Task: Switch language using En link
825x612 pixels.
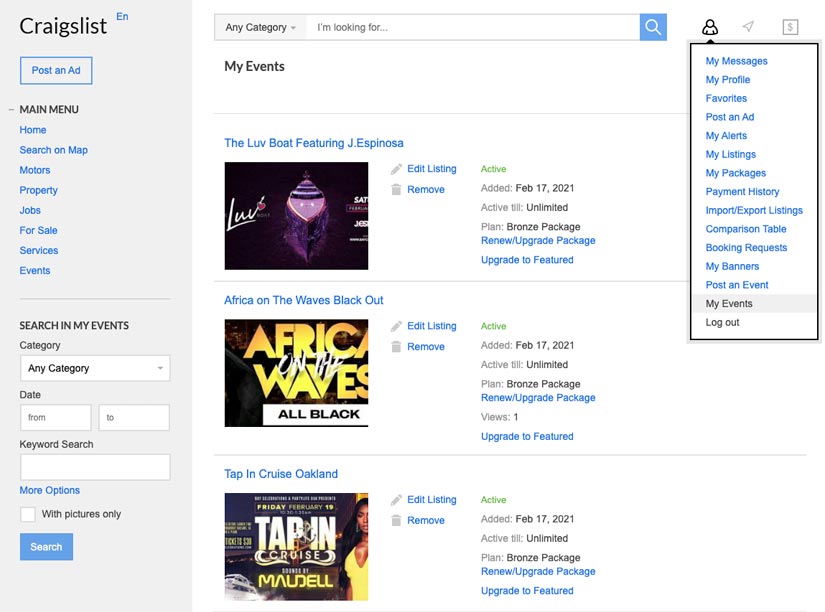Action: click(122, 16)
